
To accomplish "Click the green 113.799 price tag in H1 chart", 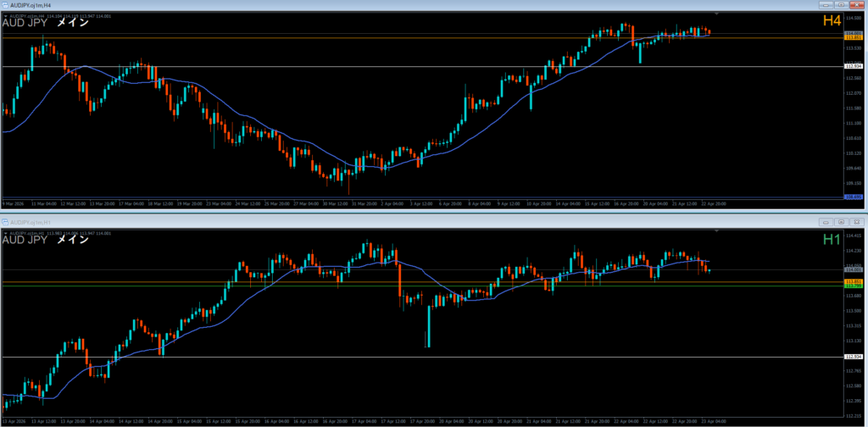I will click(x=854, y=286).
